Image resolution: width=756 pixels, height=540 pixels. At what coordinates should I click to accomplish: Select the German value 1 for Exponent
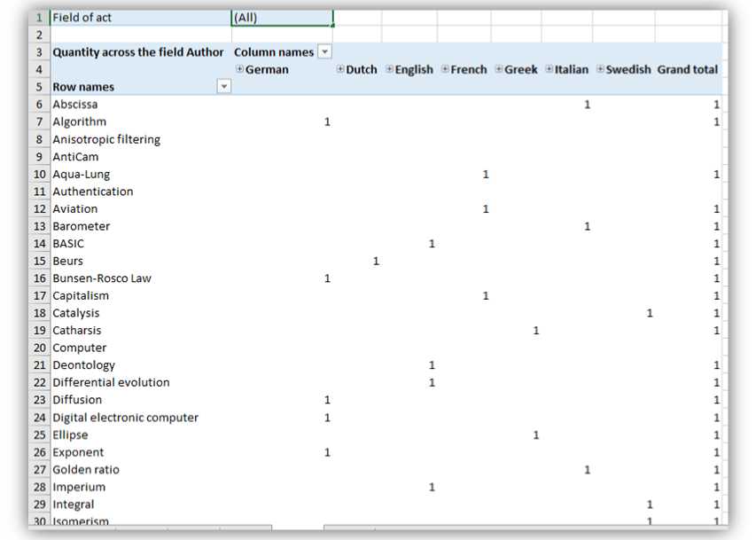click(327, 452)
